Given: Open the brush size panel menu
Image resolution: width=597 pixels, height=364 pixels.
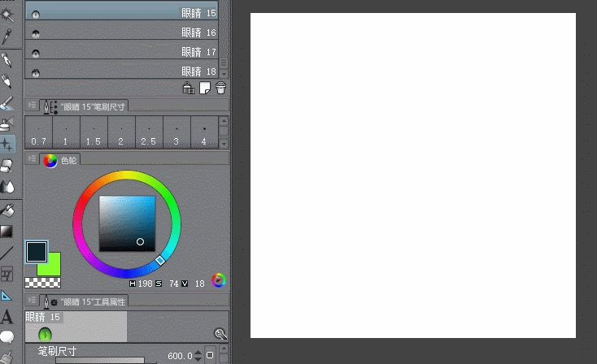Looking at the screenshot, I should (32, 106).
